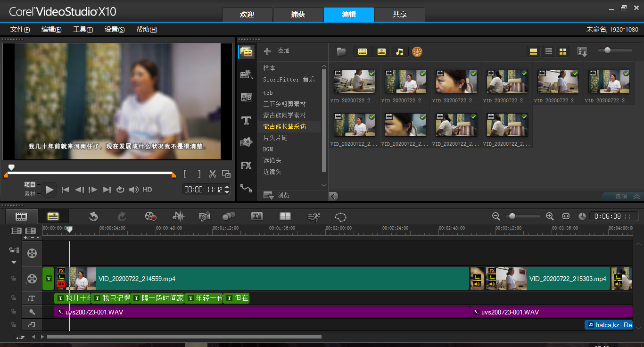
Task: Open the Auto Music tool
Action: point(204,216)
